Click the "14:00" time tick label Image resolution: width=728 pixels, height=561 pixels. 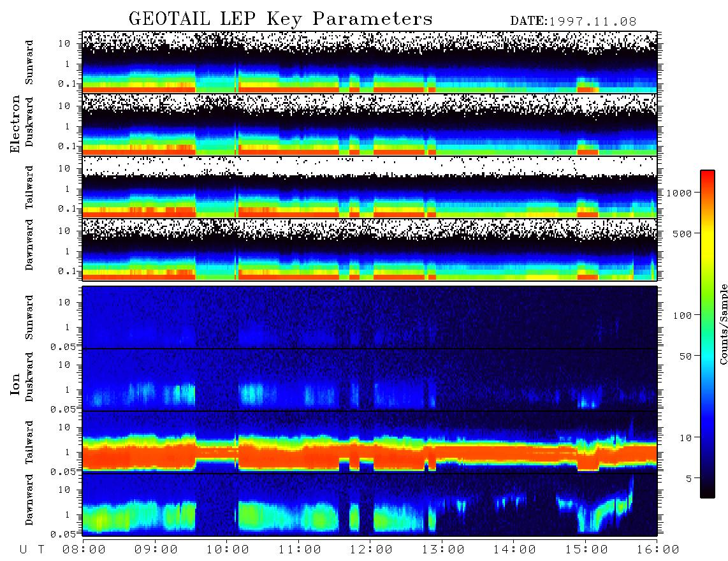pos(514,550)
